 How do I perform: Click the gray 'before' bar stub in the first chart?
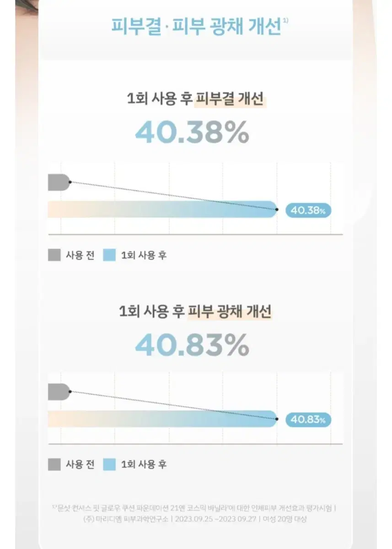[x=59, y=182]
